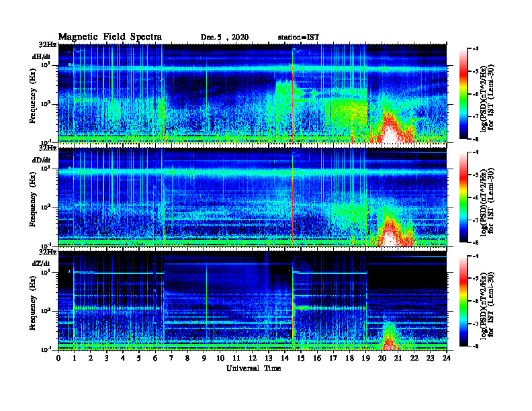Click the white burst near 20 UT in dD/dt panel
This screenshot has height=411, width=532.
click(390, 237)
